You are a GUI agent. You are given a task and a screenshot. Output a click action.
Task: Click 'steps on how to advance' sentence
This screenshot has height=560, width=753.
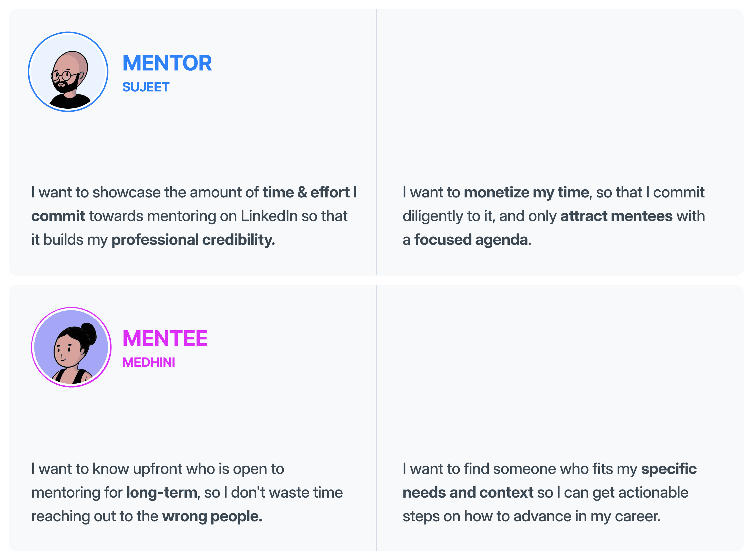click(x=531, y=516)
